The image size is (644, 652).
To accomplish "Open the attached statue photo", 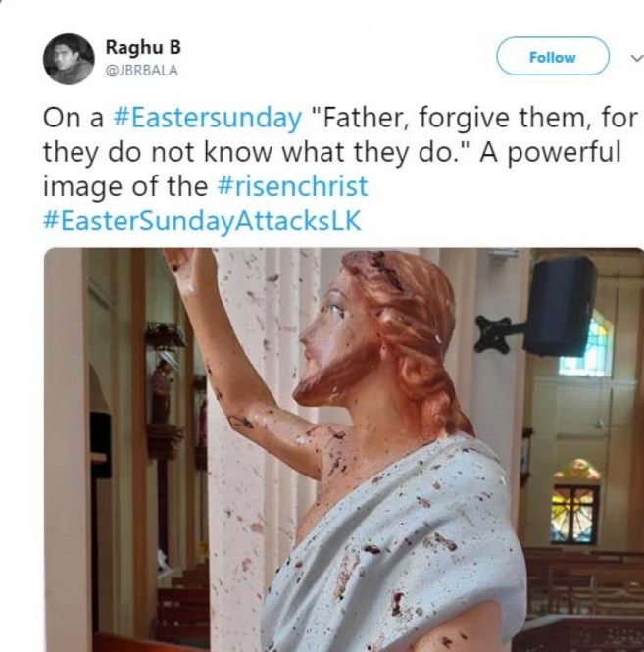I will (x=343, y=451).
